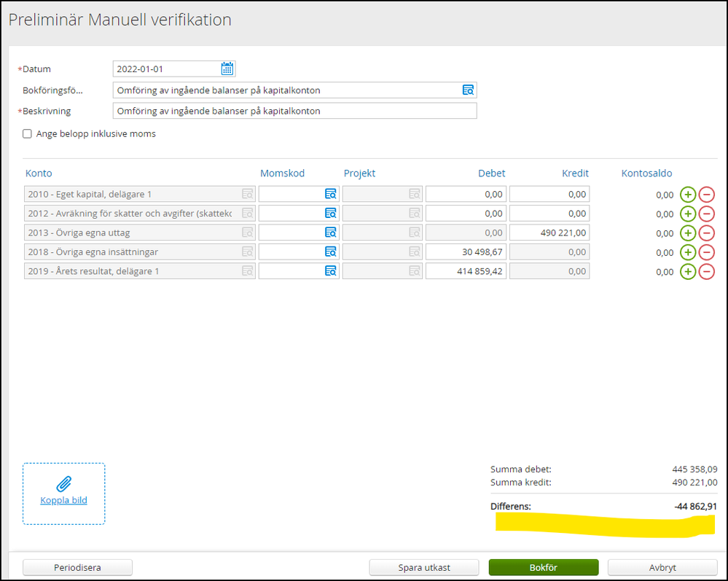The height and width of the screenshot is (581, 728).
Task: Click the Beskrivning text field
Action: (x=294, y=111)
